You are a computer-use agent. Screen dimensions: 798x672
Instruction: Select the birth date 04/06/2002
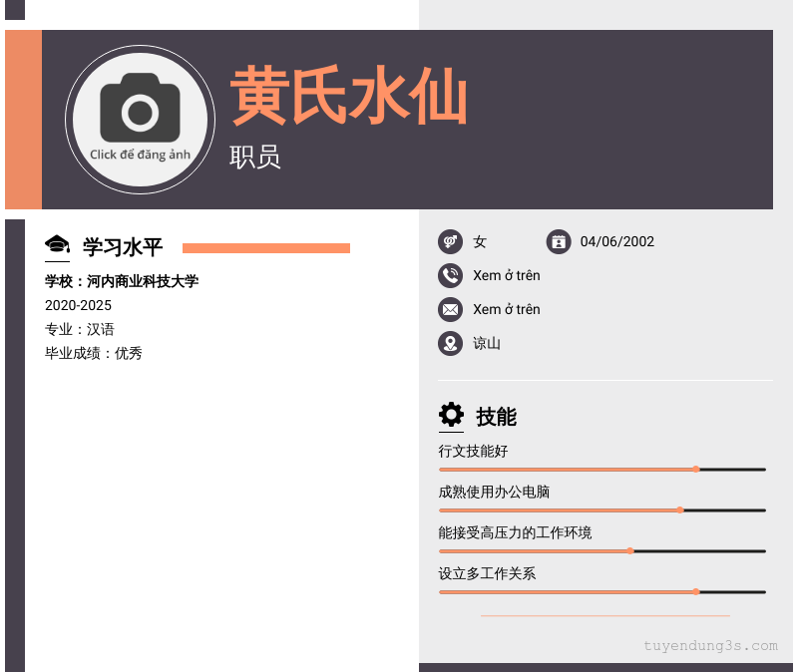617,241
